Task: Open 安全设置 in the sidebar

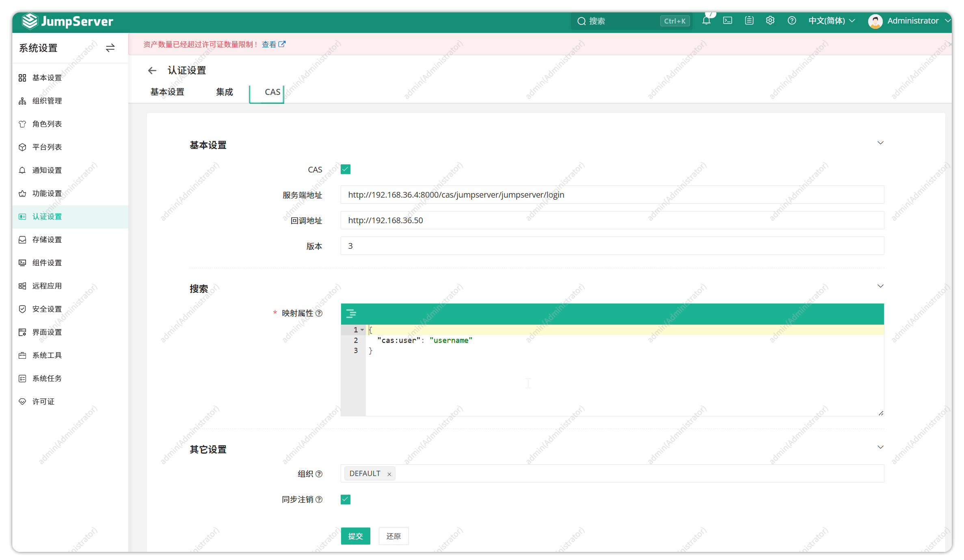Action: pos(47,309)
